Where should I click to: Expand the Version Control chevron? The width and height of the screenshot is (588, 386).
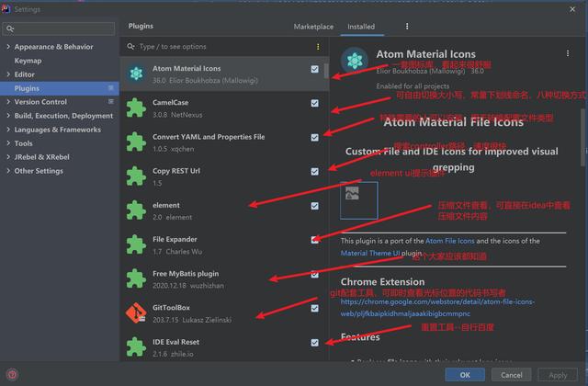coord(8,102)
